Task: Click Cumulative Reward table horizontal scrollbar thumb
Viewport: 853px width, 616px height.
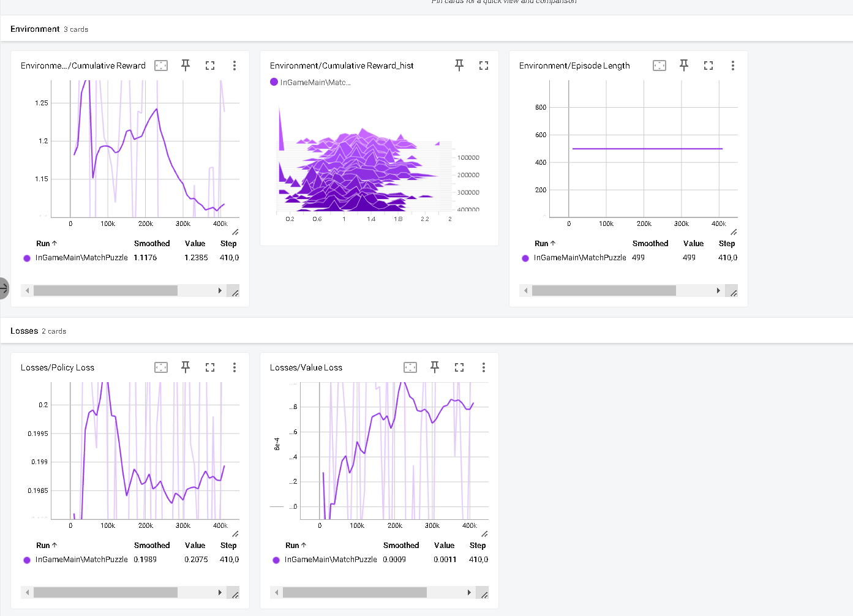Action: click(105, 290)
